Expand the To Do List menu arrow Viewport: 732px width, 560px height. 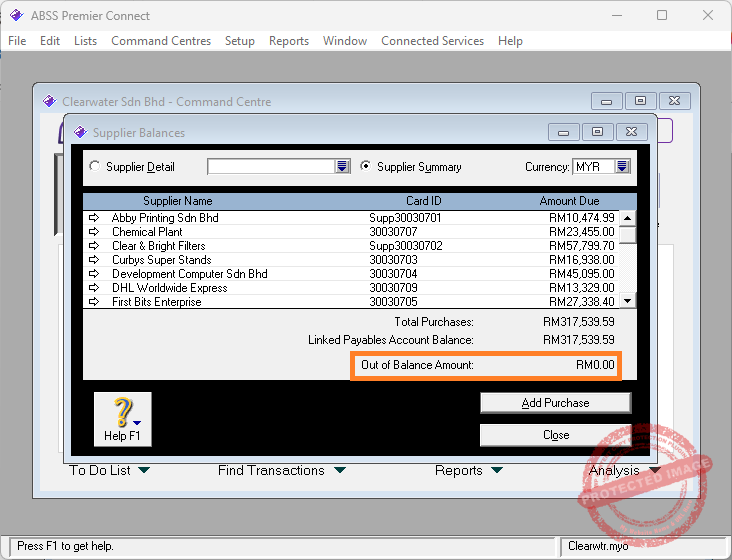pyautogui.click(x=144, y=470)
